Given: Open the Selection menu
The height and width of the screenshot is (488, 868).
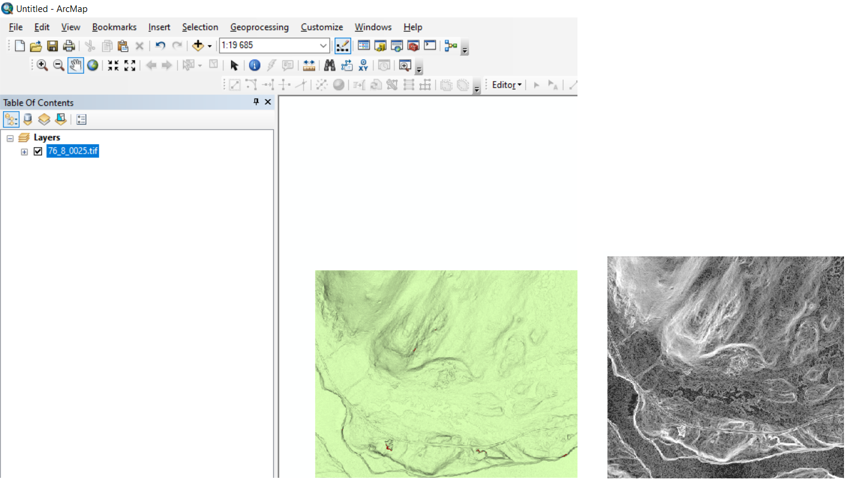Looking at the screenshot, I should click(x=200, y=27).
